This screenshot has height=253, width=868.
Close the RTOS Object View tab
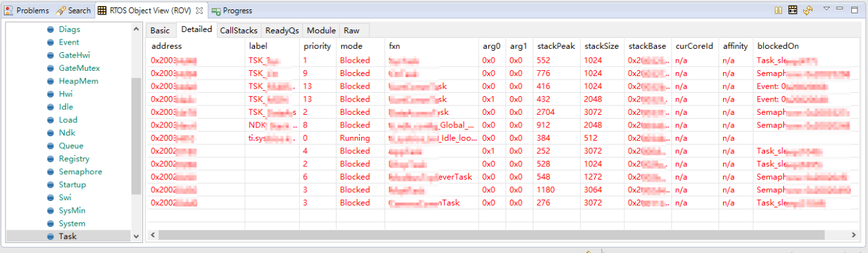pos(200,11)
